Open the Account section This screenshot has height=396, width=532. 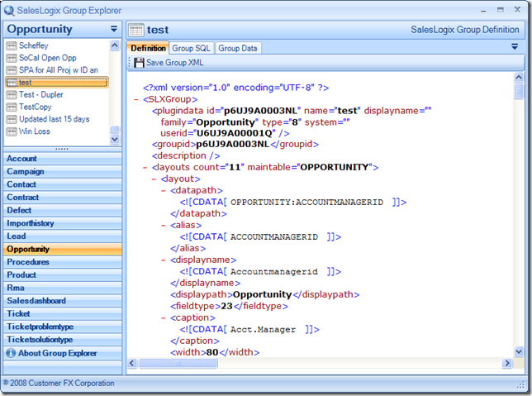point(63,159)
